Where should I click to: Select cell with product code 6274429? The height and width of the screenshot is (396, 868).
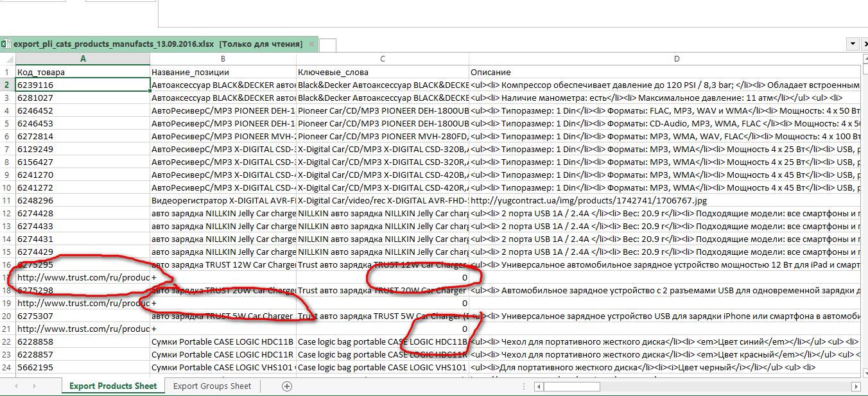[83, 252]
